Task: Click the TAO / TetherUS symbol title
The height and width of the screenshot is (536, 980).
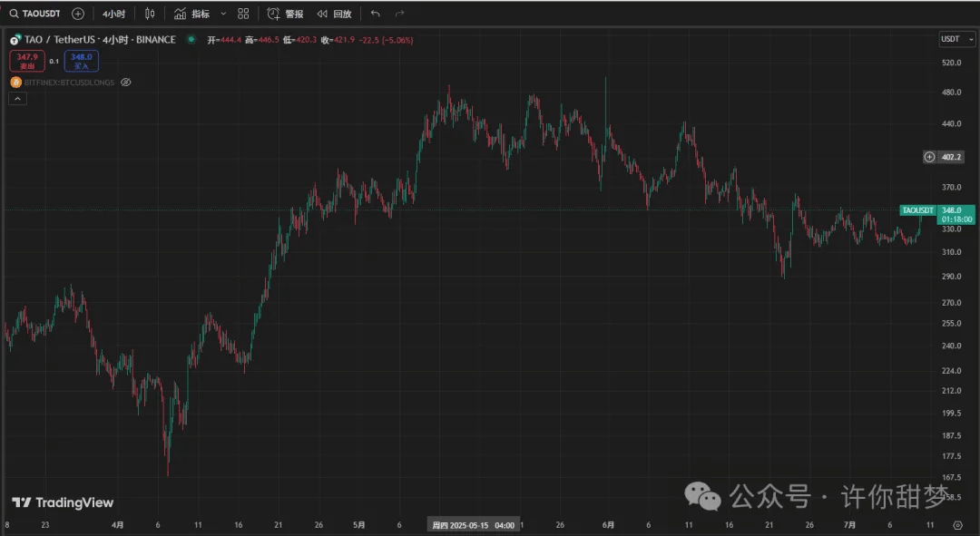Action: coord(100,39)
